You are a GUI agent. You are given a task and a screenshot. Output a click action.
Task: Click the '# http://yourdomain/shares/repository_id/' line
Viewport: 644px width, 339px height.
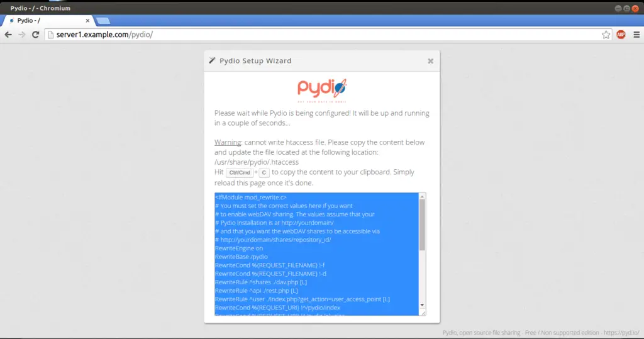click(273, 240)
